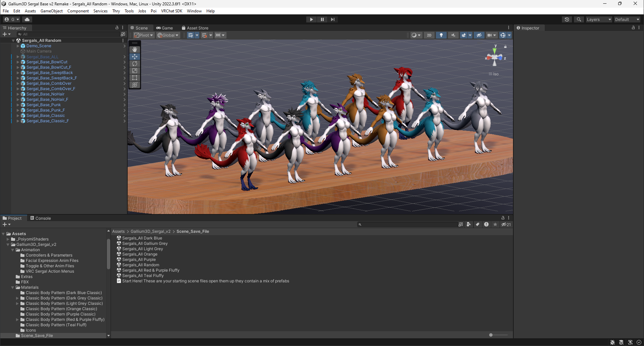Click the cloud services icon
The image size is (644, 346).
(27, 19)
